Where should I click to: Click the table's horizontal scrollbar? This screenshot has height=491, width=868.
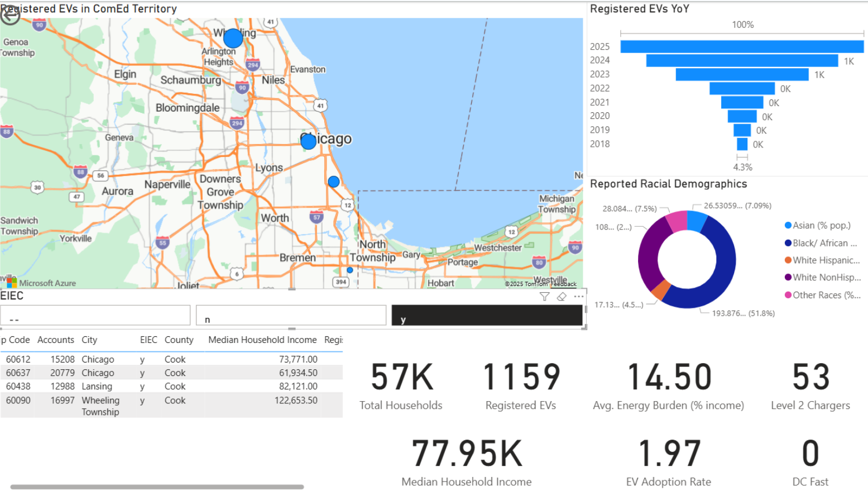click(x=157, y=487)
